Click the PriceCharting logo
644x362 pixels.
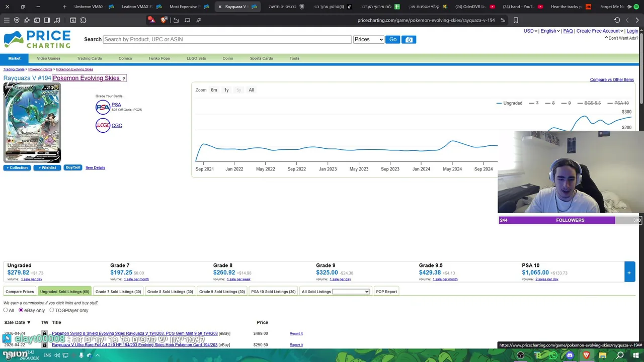(x=37, y=39)
